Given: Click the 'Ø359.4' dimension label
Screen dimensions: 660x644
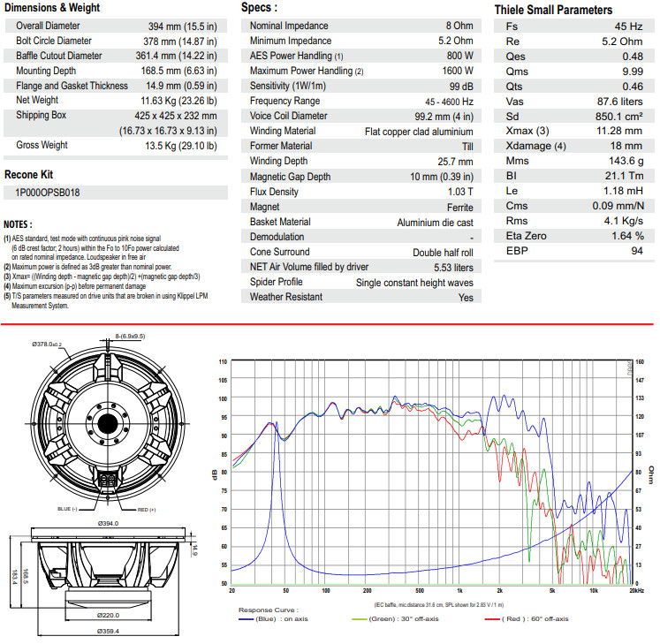Looking at the screenshot, I should pyautogui.click(x=108, y=631).
